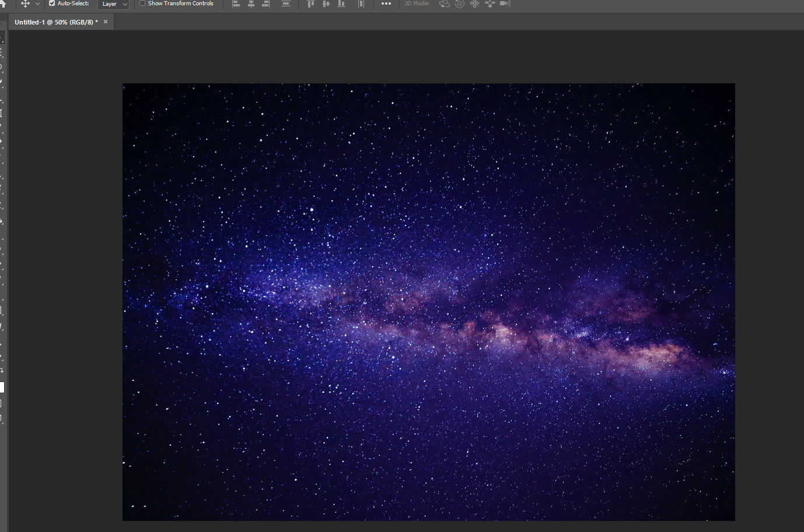Click the 3D video camera icon
804x532 pixels.
pyautogui.click(x=505, y=4)
